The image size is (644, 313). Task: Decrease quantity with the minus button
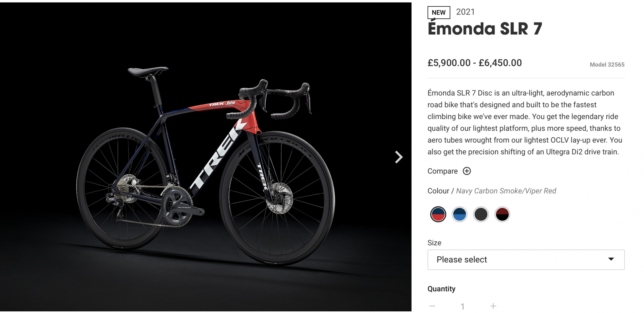point(432,306)
